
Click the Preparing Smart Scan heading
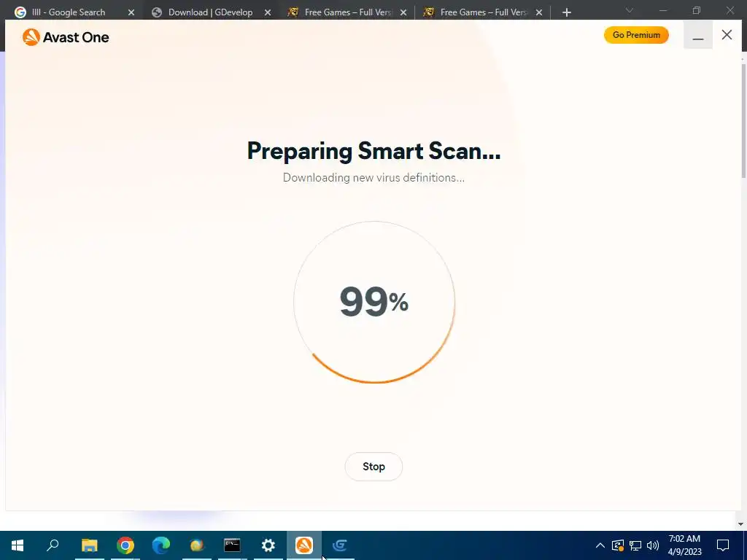click(x=374, y=151)
